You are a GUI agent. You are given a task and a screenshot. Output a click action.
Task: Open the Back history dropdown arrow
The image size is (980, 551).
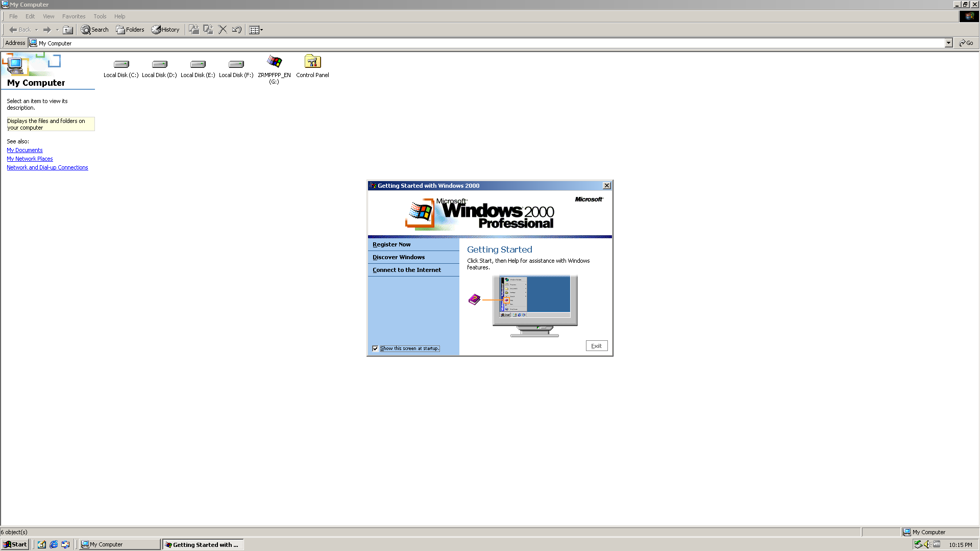36,30
